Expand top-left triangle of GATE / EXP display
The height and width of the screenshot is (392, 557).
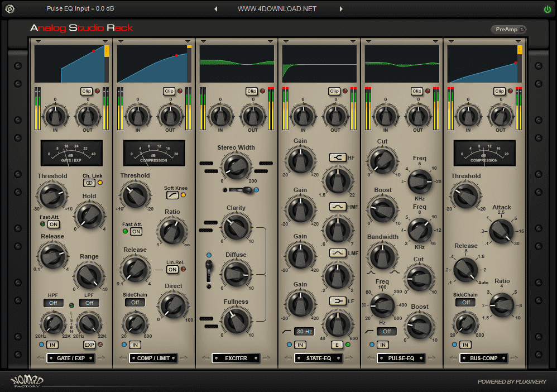38,41
